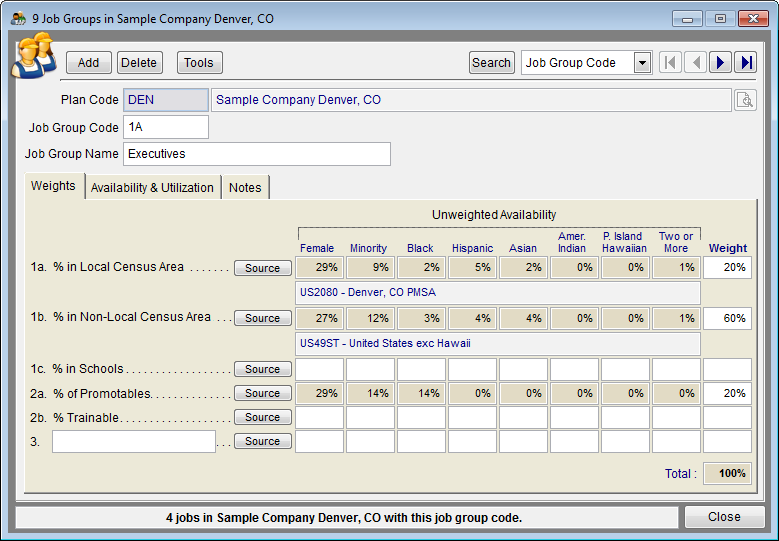Click the 4% Asian value for Non-Local Census

click(524, 318)
